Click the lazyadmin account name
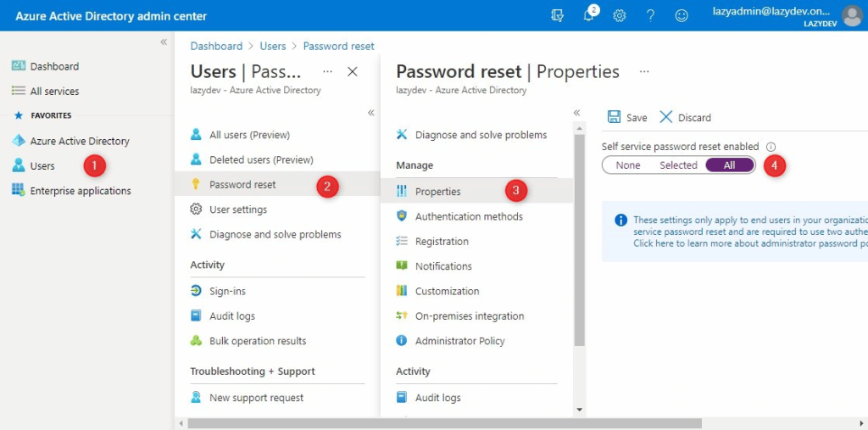Viewport: 868px width, 430px height. point(771,11)
